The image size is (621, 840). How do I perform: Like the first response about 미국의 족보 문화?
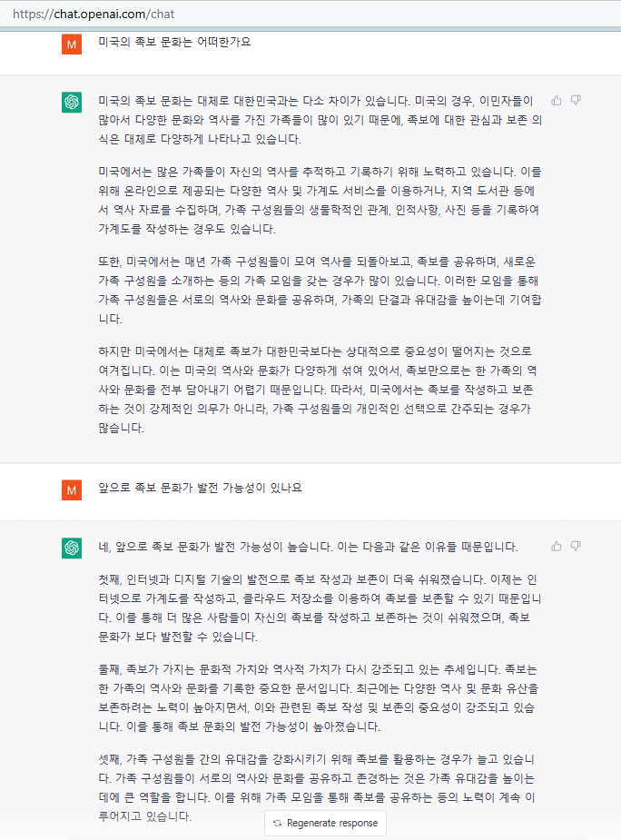(557, 100)
